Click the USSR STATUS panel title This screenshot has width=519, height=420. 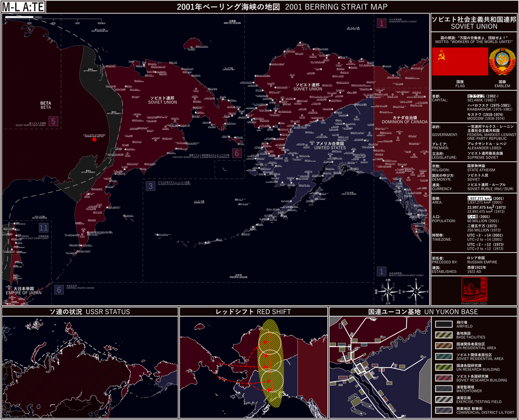pos(90,312)
